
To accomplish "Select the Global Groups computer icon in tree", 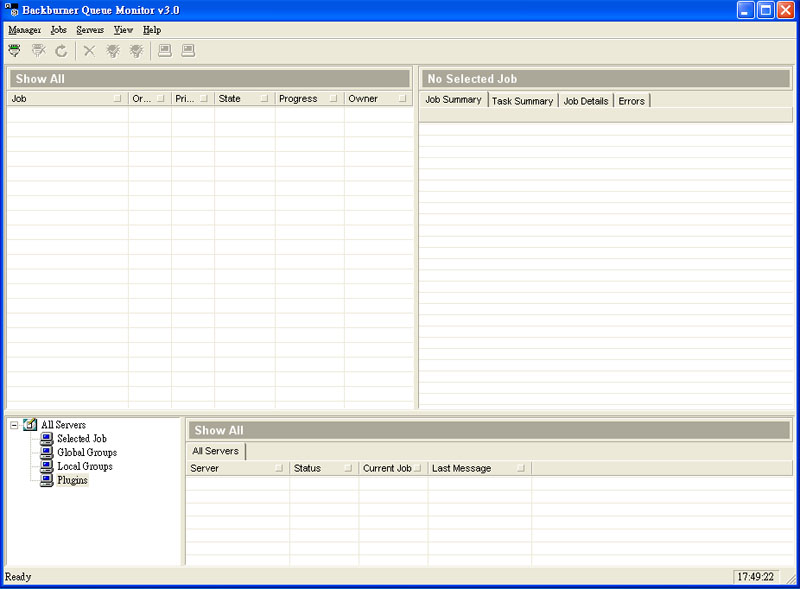I will (x=47, y=452).
